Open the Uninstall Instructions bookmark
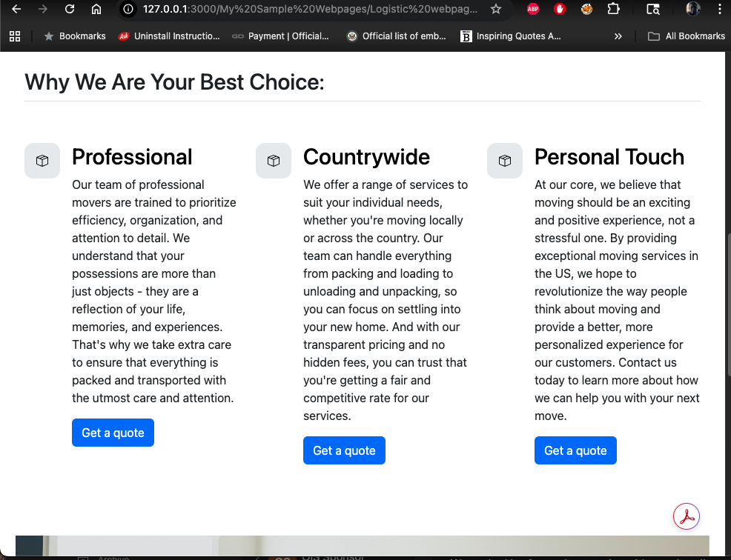 [x=169, y=36]
